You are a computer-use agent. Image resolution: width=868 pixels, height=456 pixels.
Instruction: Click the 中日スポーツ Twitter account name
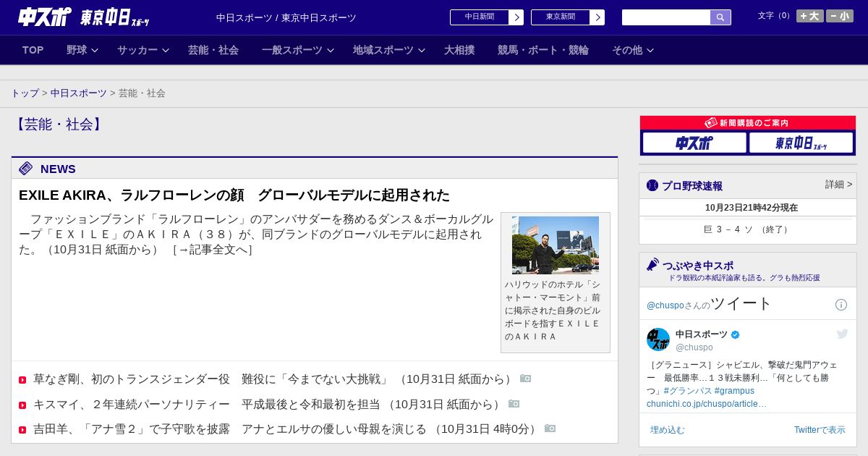[x=702, y=334]
